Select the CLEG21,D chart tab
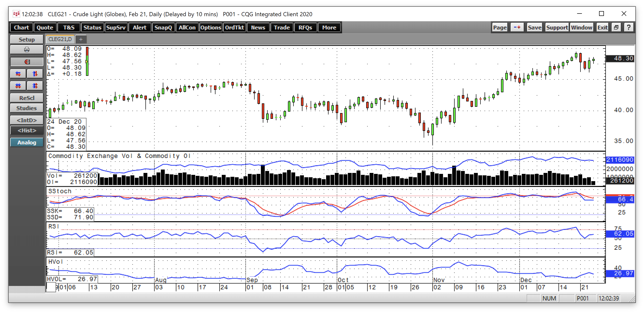 (x=60, y=39)
